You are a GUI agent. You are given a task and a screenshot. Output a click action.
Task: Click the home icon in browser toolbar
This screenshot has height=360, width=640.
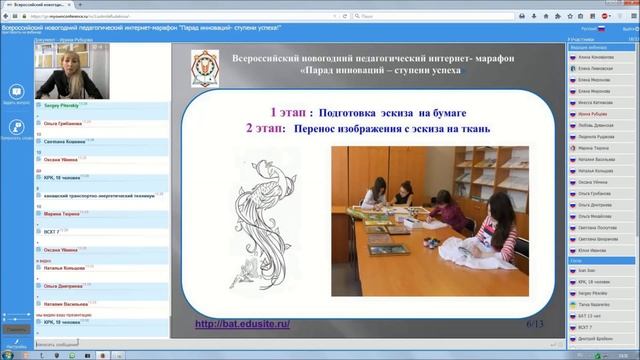[x=546, y=16]
